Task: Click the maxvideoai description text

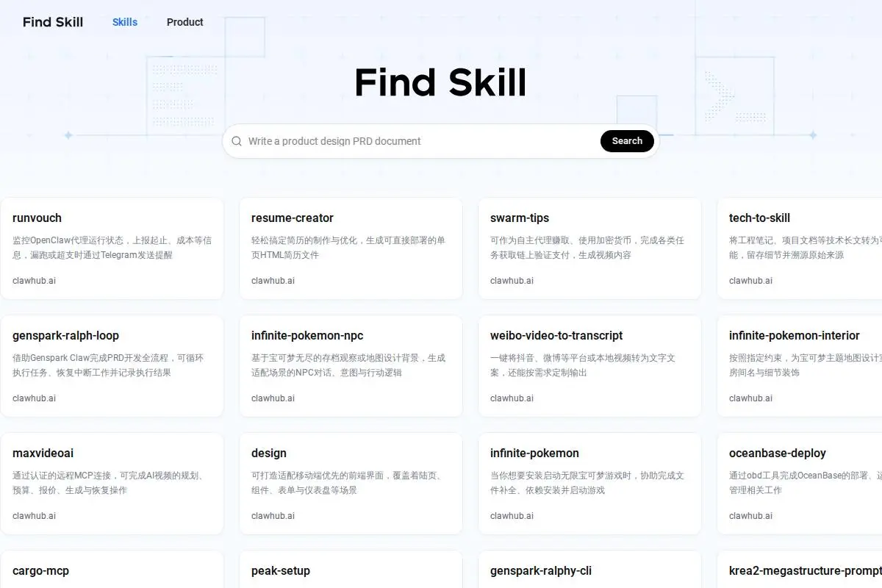Action: (x=108, y=483)
